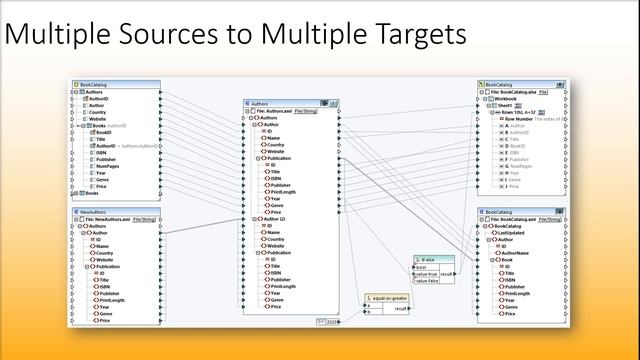Viewport: 640px width, 360px height.
Task: Select column G NumPages in Excel component
Action: (x=518, y=166)
